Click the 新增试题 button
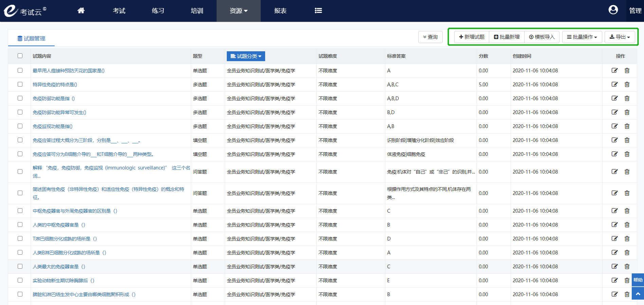This screenshot has width=644, height=305. click(472, 37)
